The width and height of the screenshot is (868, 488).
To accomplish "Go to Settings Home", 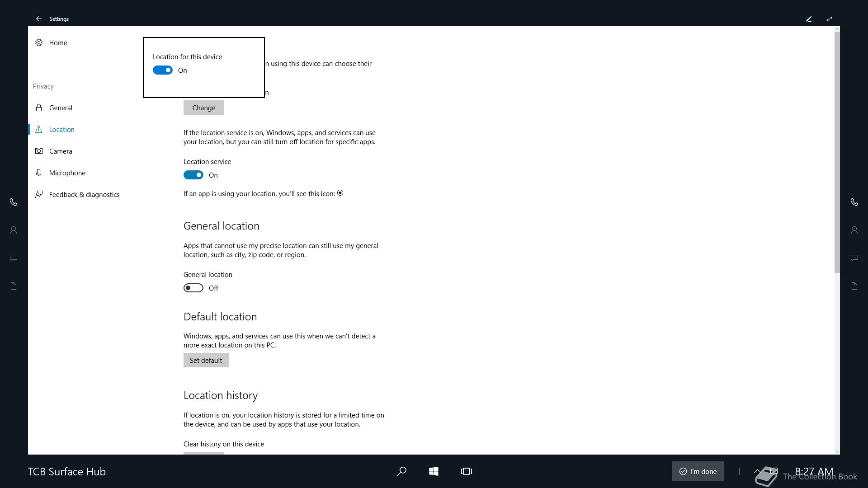I will (58, 42).
